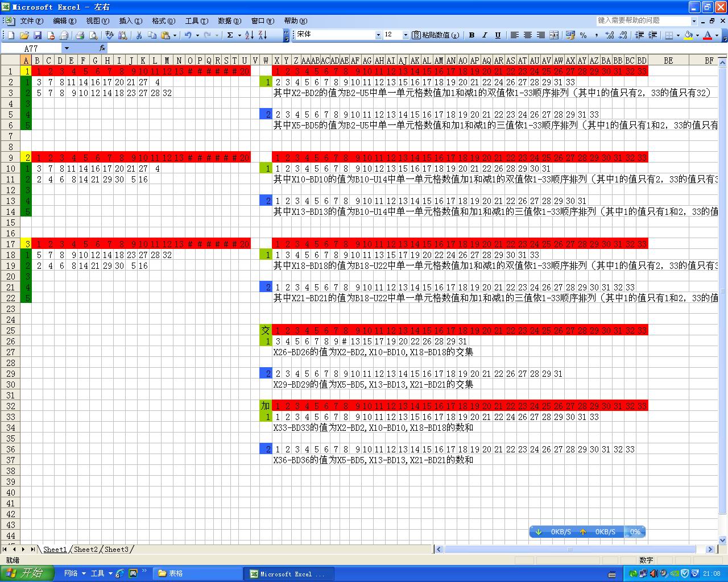Click the Permission icon in the toolbar

point(51,35)
